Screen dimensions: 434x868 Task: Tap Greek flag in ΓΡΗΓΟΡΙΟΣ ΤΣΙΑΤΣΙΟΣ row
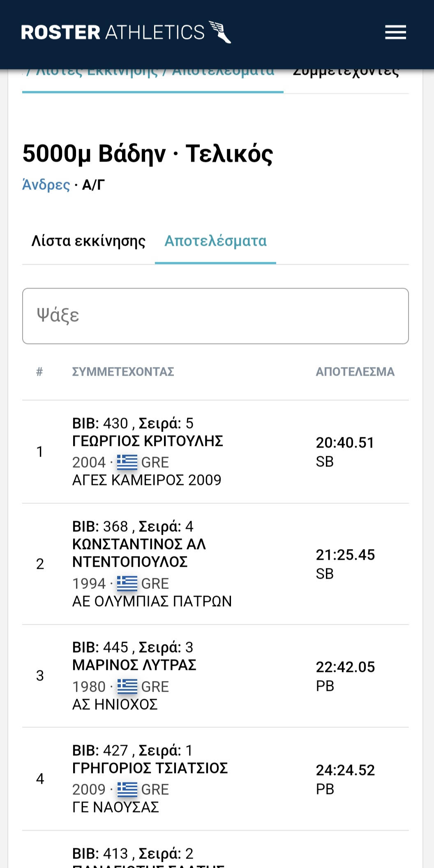127,790
